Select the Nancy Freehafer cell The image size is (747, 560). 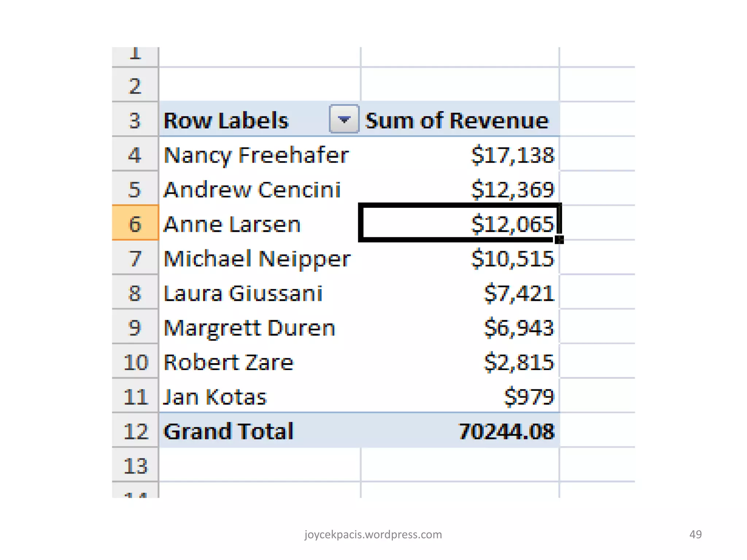(256, 155)
